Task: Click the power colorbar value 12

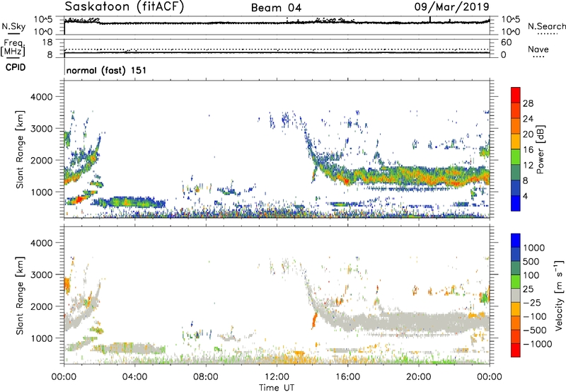Action: click(528, 166)
